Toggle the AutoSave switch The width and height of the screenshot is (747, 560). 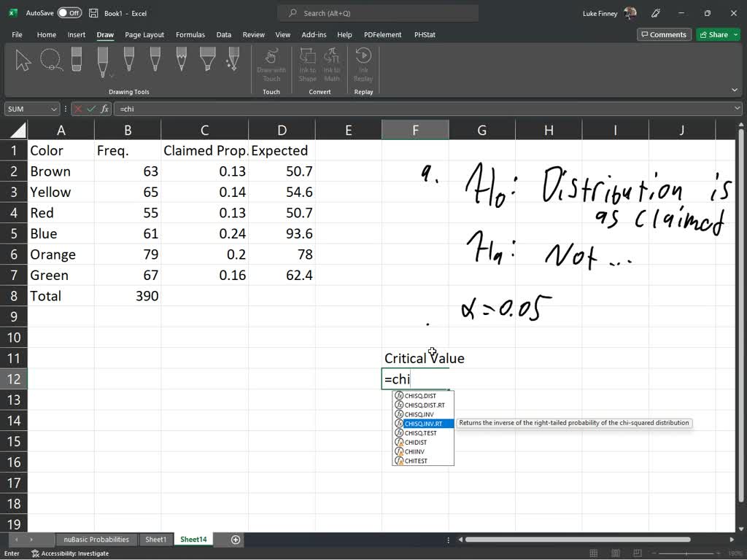[x=69, y=13]
